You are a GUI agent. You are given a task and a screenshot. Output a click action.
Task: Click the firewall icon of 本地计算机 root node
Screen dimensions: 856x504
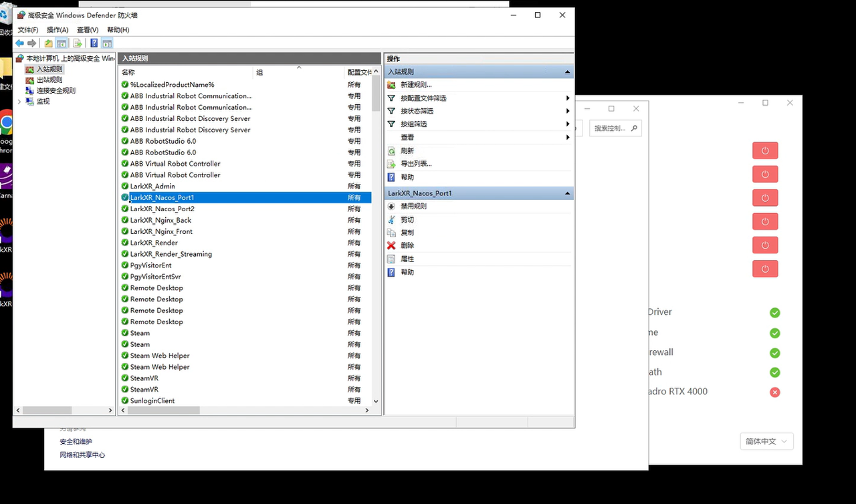pyautogui.click(x=20, y=58)
